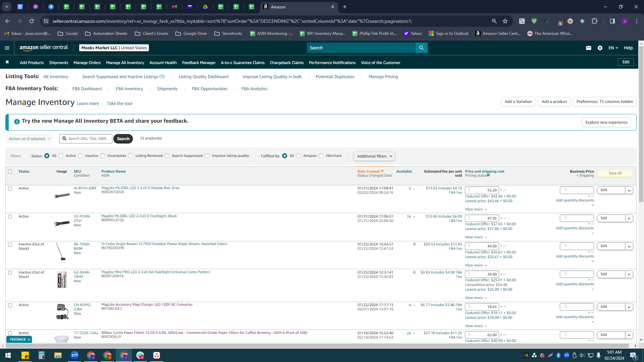The image size is (644, 362).
Task: Click the Add a product button
Action: (x=554, y=102)
